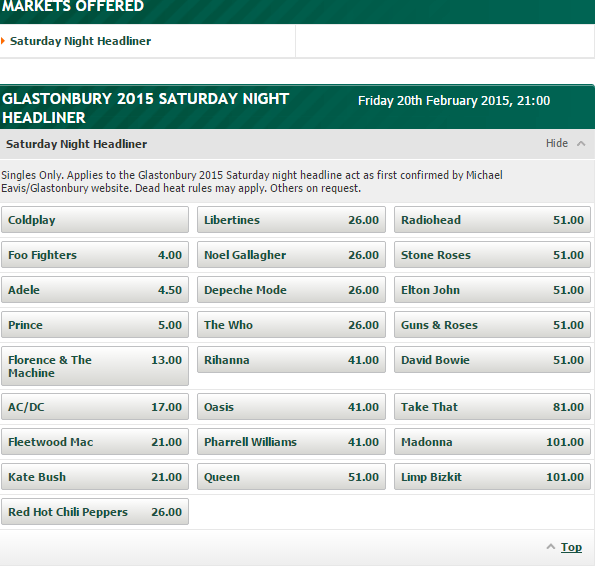
Task: Pick Noel Gallagher at 26.00
Action: point(291,255)
